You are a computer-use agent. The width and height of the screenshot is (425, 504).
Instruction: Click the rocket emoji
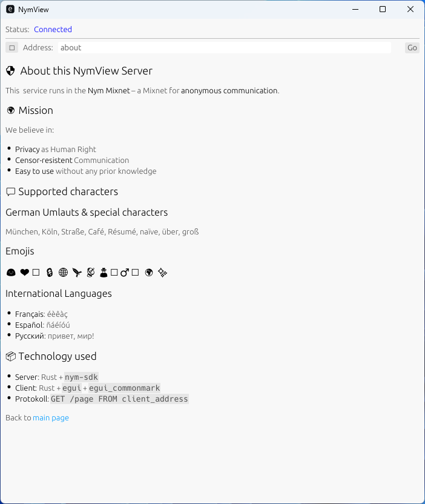77,273
